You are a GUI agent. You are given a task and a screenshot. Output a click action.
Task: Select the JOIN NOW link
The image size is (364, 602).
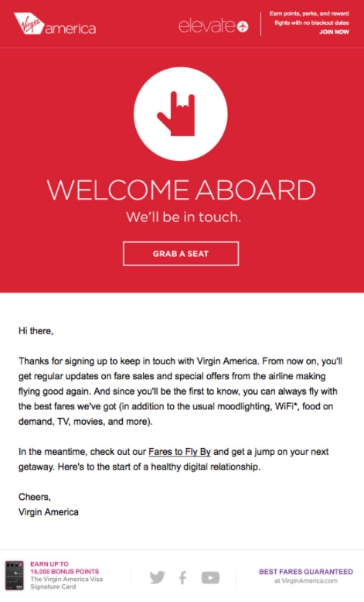[x=334, y=32]
